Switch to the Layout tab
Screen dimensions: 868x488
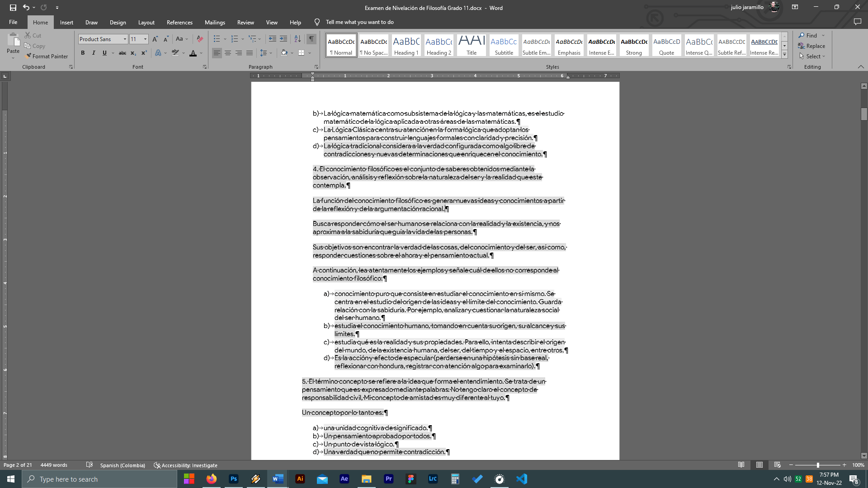coord(146,22)
